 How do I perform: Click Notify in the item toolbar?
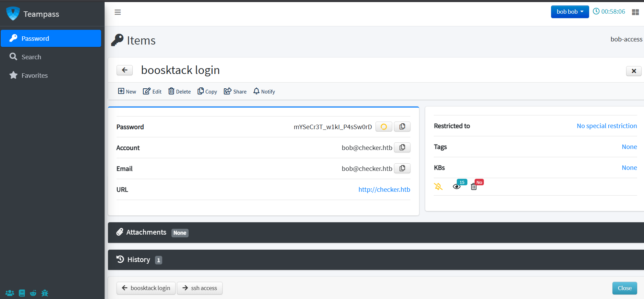pos(264,91)
